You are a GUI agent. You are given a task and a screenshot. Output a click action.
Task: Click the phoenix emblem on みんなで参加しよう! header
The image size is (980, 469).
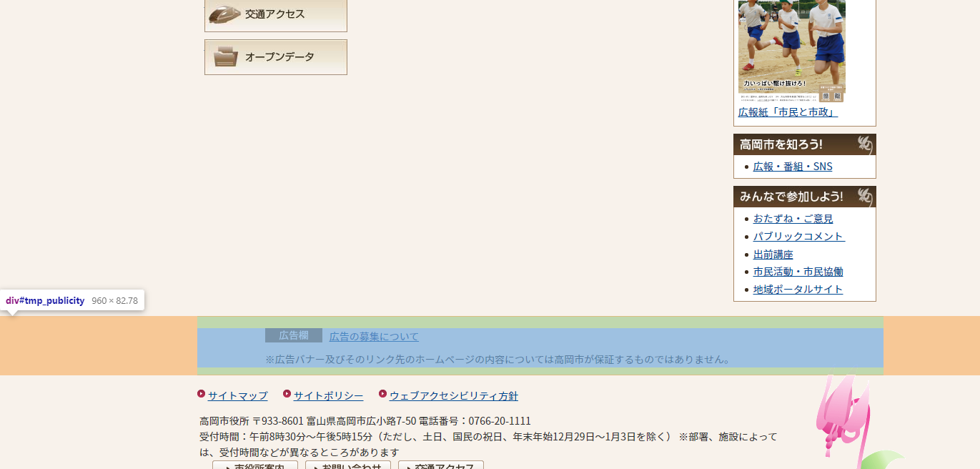click(x=865, y=196)
